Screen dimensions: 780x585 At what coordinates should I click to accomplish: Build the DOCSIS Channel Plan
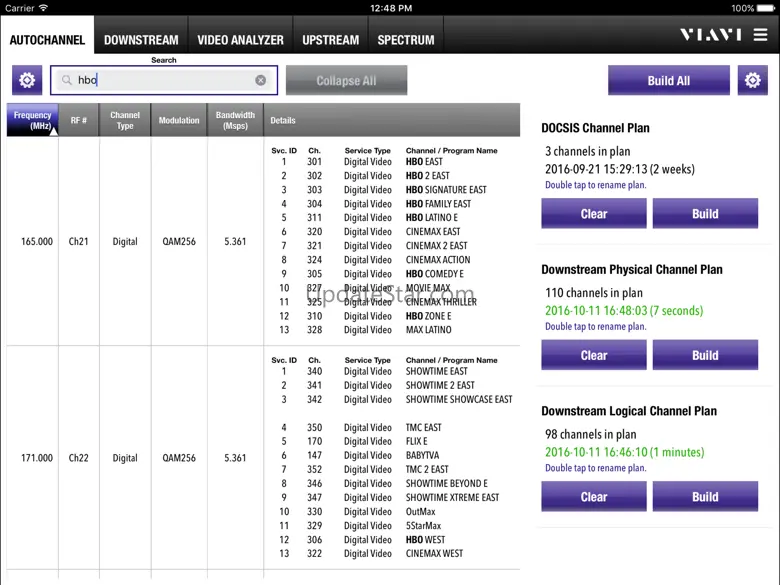click(x=705, y=213)
